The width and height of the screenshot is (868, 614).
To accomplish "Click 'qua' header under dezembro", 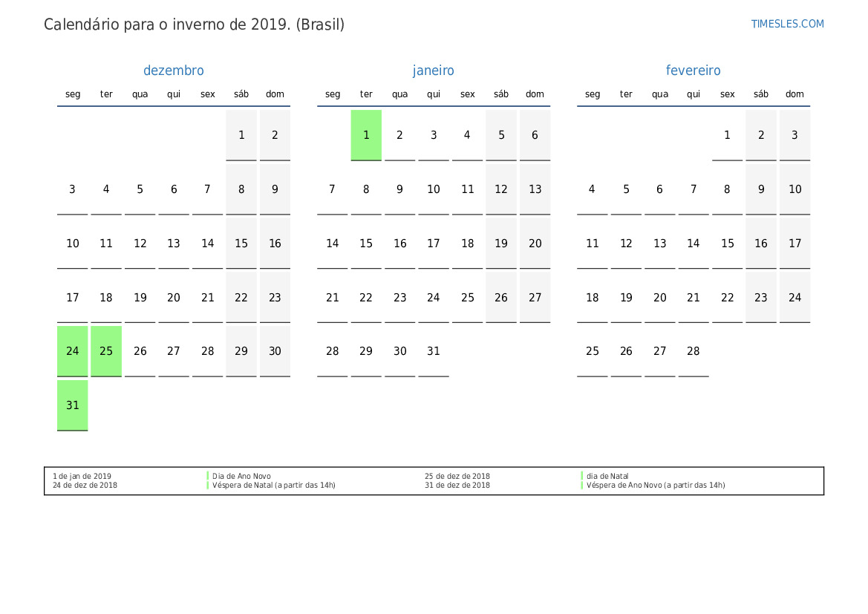I will point(140,94).
